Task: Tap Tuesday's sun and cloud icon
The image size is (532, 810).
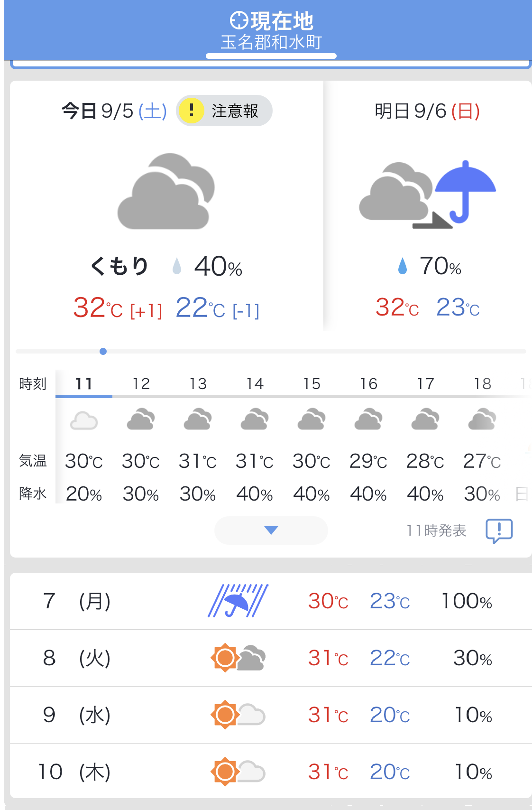Action: click(x=238, y=658)
